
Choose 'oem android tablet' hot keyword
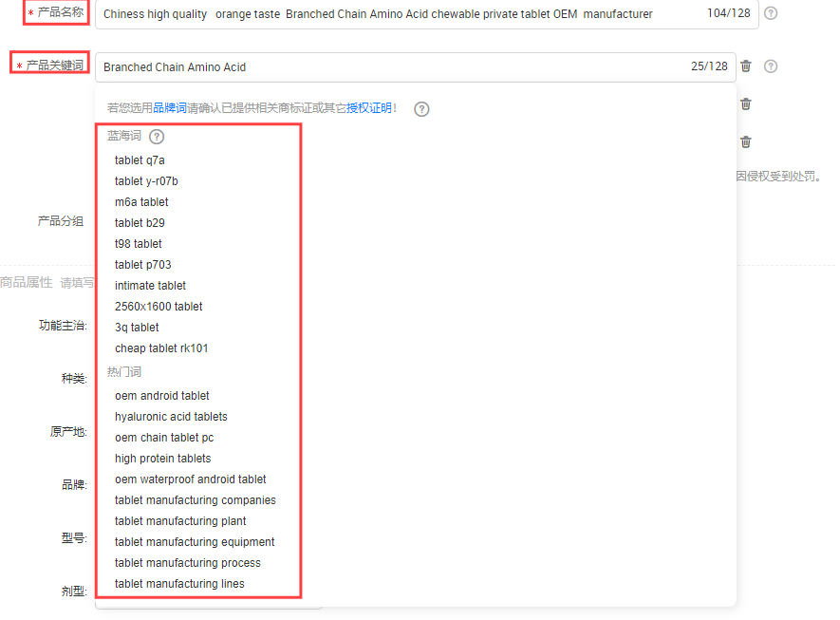tap(162, 396)
